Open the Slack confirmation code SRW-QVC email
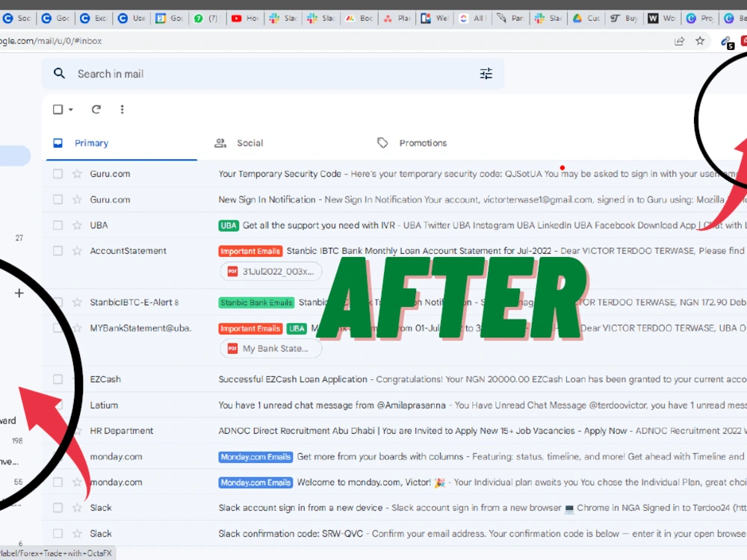The image size is (747, 560). (395, 534)
